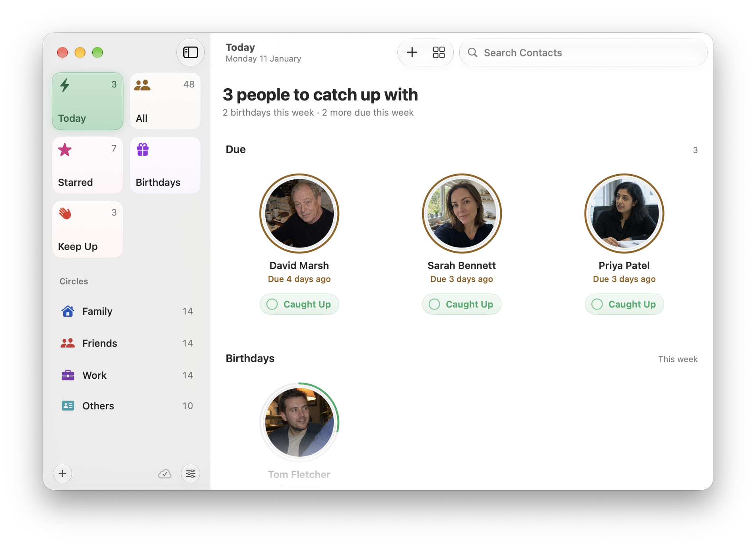The width and height of the screenshot is (756, 557).
Task: Click the Birthdays tile label
Action: point(158,182)
